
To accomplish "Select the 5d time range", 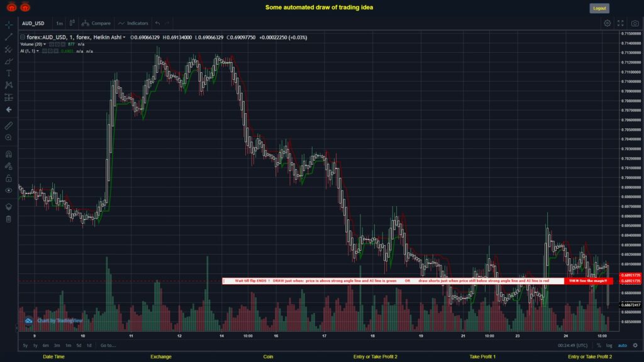I will pos(79,346).
